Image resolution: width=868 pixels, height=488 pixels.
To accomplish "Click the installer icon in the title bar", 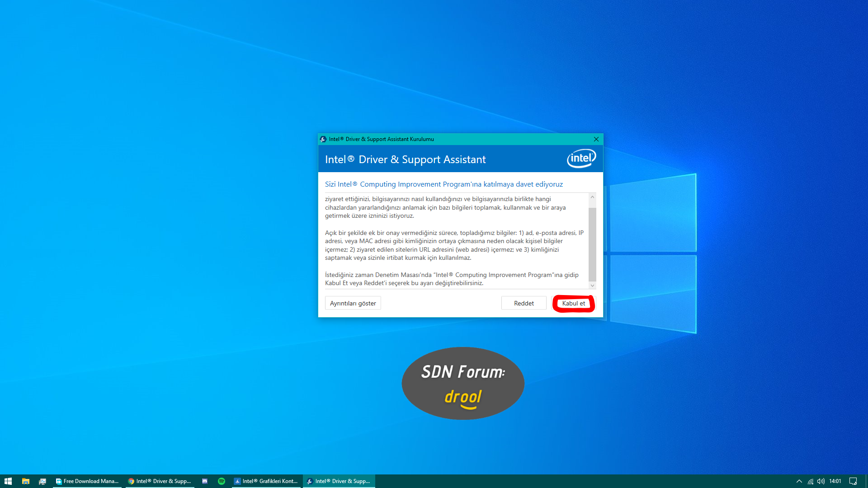I will coord(323,139).
